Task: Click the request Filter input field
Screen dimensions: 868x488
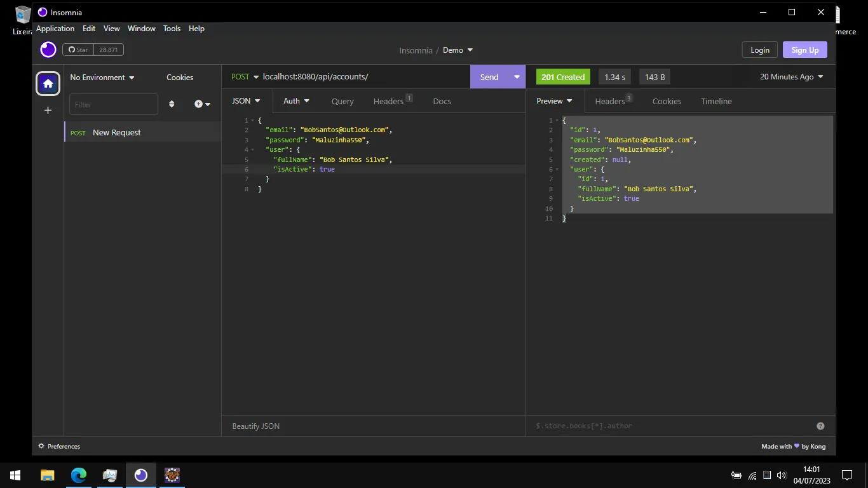Action: [x=114, y=104]
